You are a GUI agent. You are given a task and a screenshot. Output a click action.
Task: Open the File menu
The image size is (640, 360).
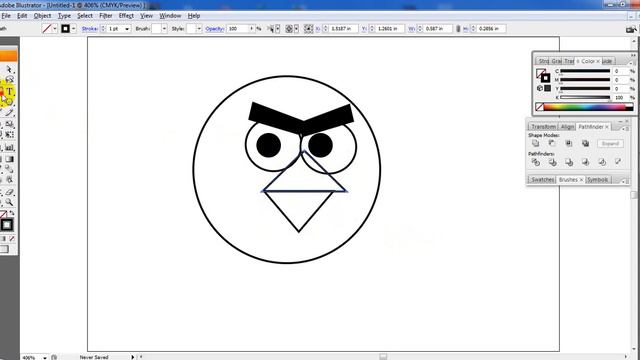6,16
